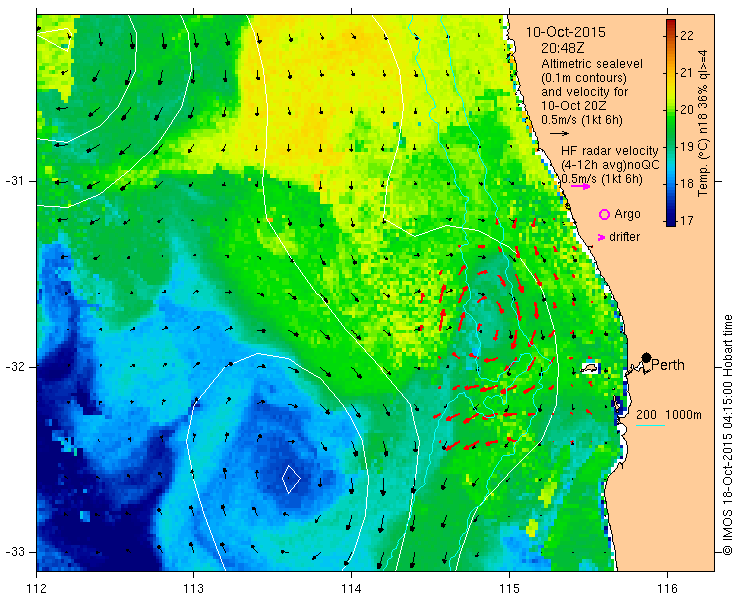
Task: Click the colorbar value 19
Action: (x=687, y=146)
